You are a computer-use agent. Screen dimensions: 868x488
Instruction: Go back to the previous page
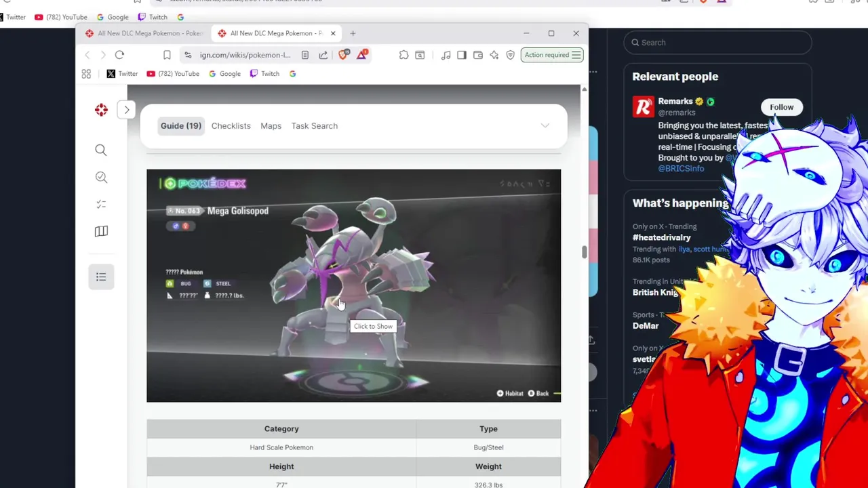pyautogui.click(x=87, y=55)
